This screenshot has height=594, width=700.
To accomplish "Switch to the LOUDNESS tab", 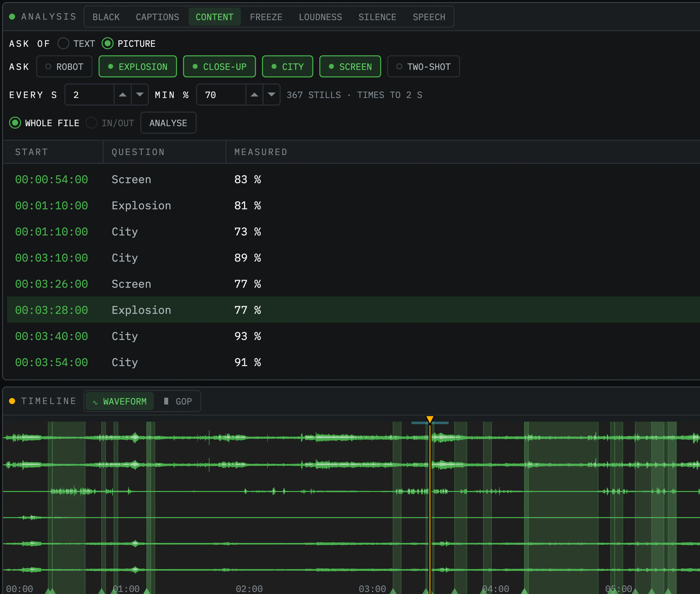I will 320,17.
